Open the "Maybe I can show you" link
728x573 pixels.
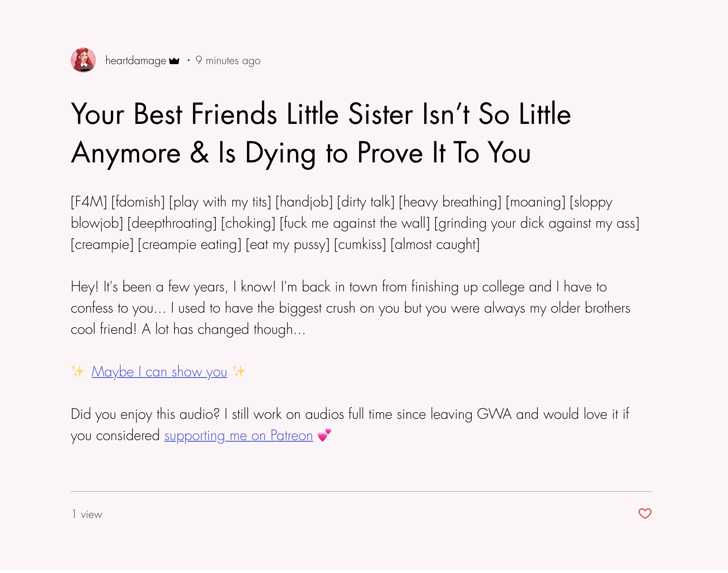point(159,372)
